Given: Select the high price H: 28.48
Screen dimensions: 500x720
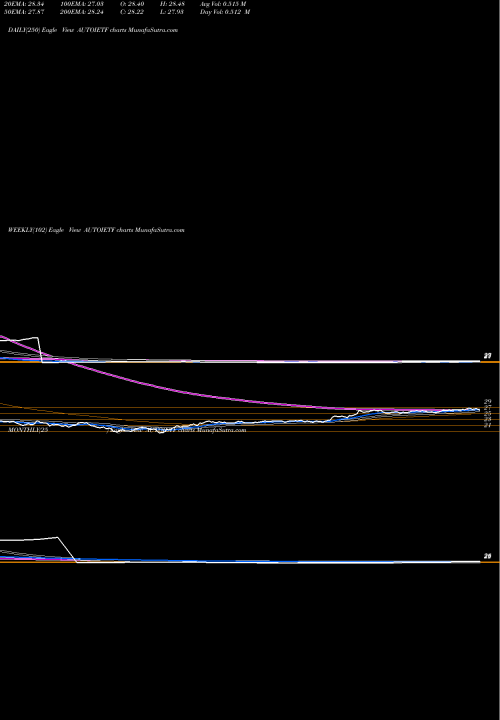Looking at the screenshot, I should point(172,4).
